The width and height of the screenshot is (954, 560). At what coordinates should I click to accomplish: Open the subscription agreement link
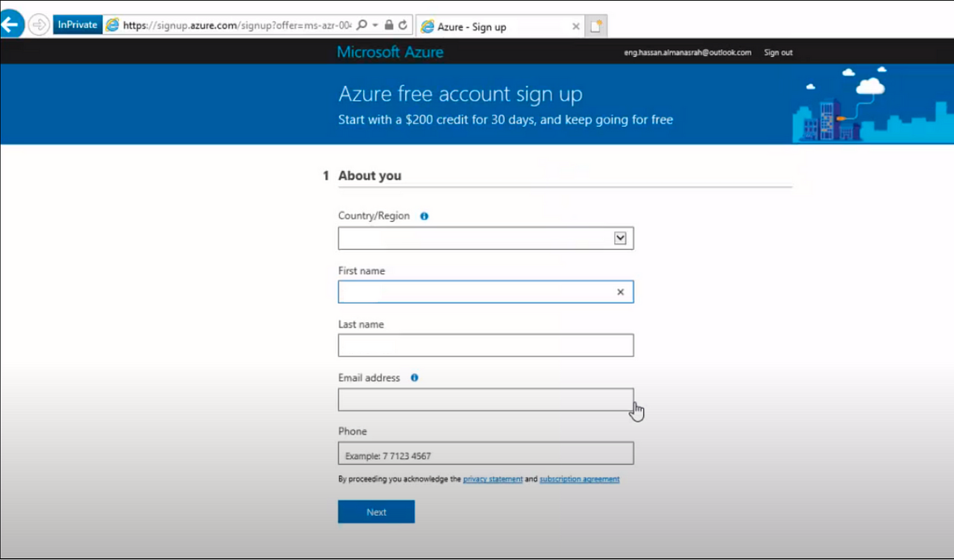579,479
